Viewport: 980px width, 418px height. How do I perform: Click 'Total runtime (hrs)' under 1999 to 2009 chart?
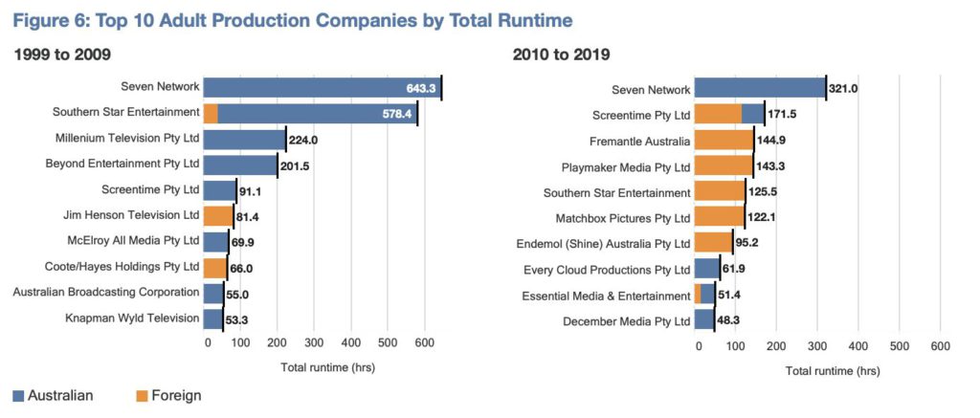click(x=327, y=367)
